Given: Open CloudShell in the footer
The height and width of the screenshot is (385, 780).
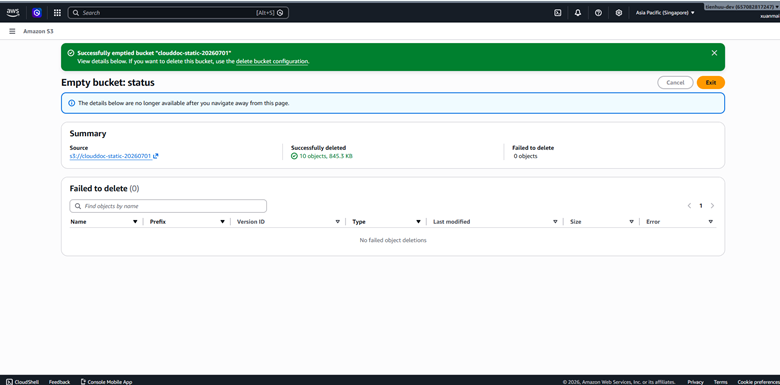Looking at the screenshot, I should tap(23, 382).
